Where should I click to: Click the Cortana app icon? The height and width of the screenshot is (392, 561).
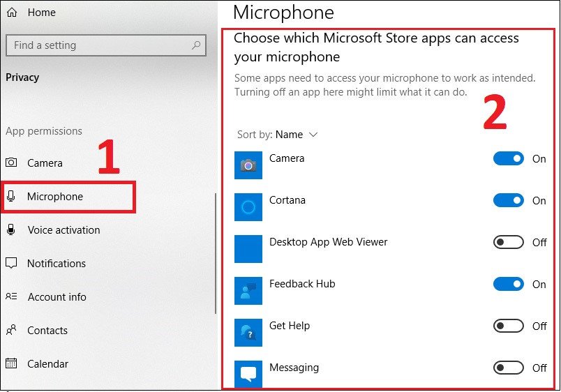tap(248, 207)
